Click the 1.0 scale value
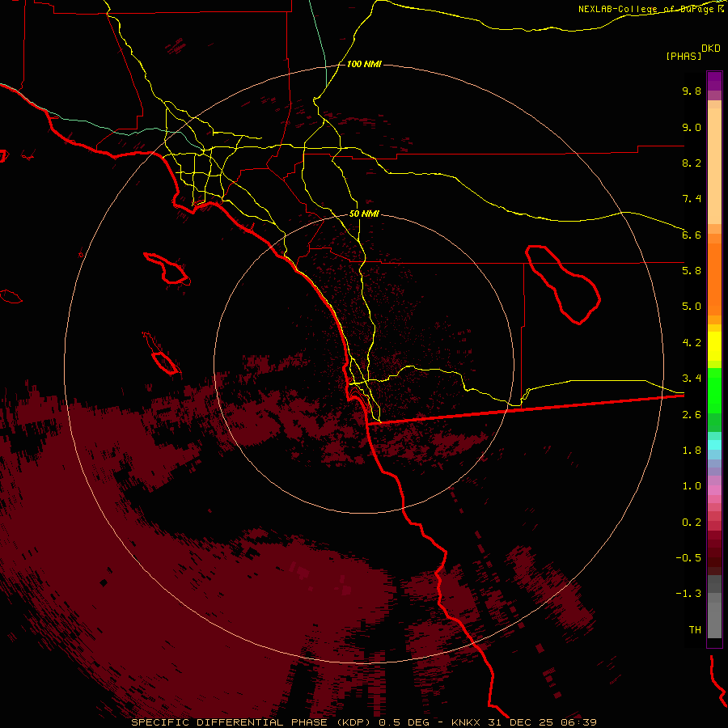 [692, 486]
